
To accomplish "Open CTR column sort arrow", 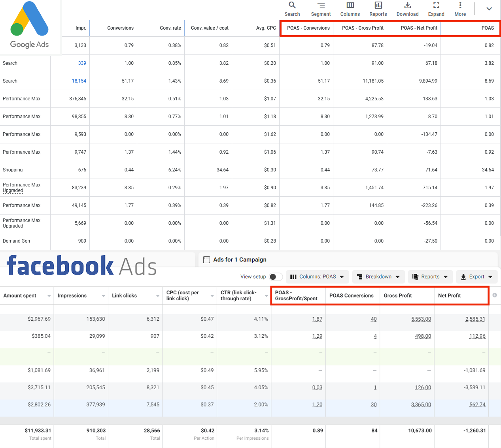I will 267,296.
